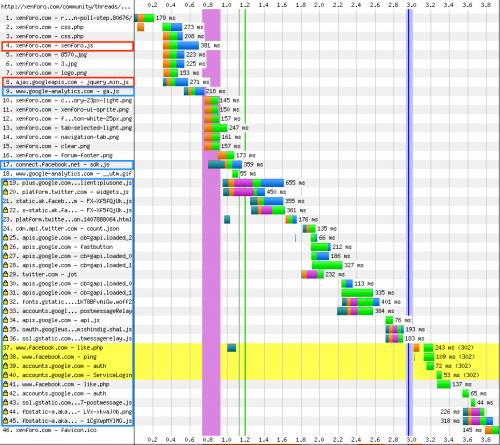This screenshot has width=500, height=445.
Task: Click lock icon for accounts.google.com ServiceLogin
Action: click(x=5, y=375)
